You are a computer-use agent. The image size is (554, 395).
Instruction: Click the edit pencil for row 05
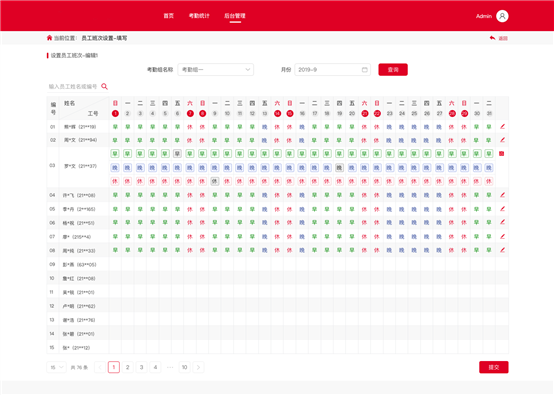(502, 209)
